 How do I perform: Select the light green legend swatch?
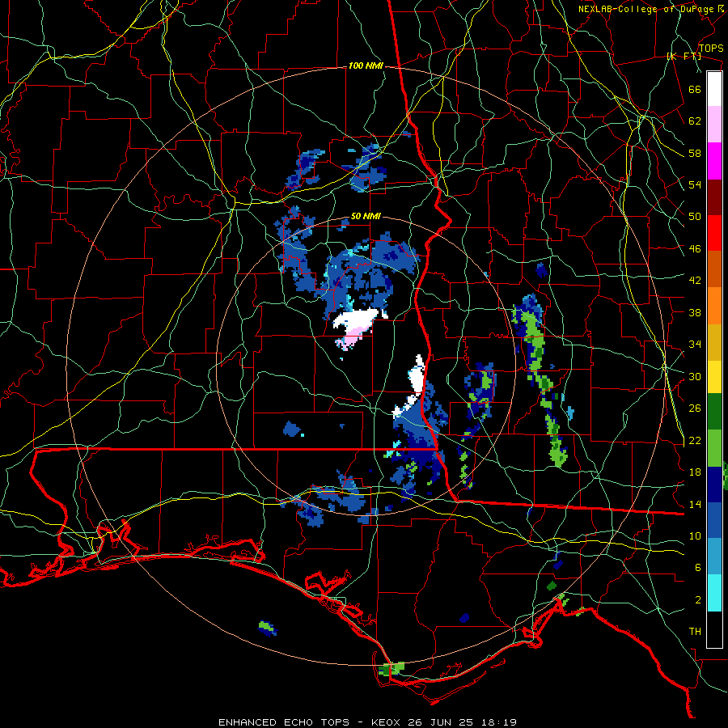pyautogui.click(x=714, y=448)
